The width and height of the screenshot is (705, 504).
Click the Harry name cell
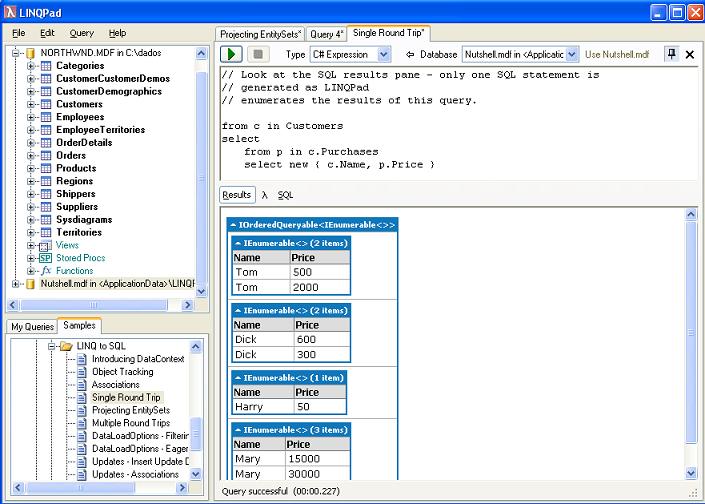click(x=263, y=407)
